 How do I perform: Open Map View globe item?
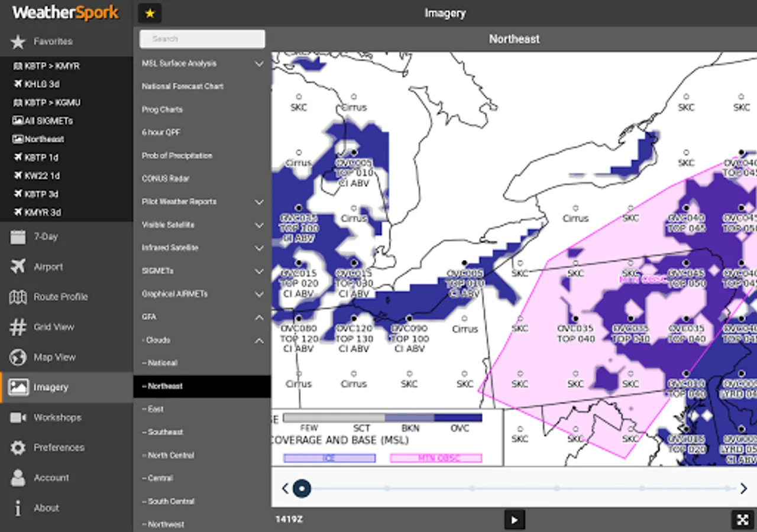tap(54, 357)
